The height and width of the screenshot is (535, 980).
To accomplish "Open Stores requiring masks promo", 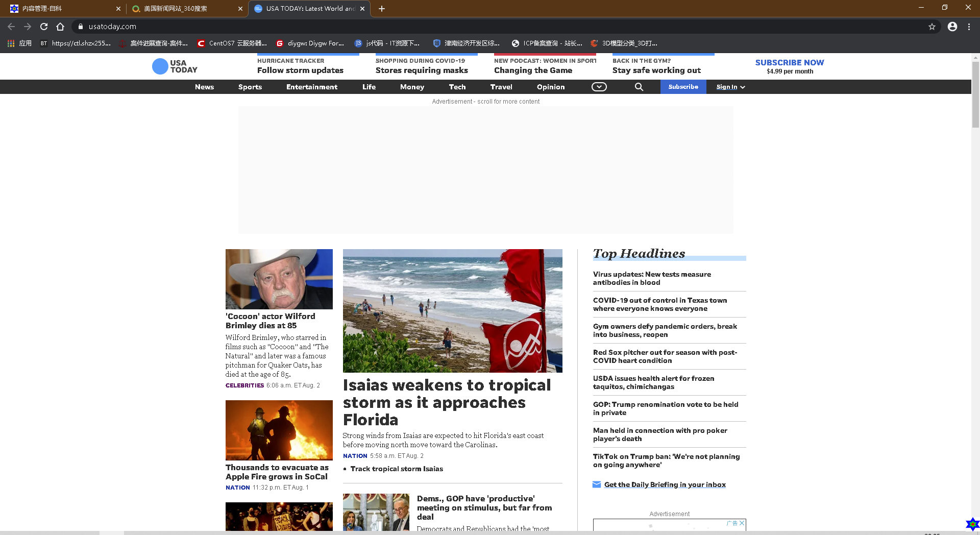I will point(426,65).
